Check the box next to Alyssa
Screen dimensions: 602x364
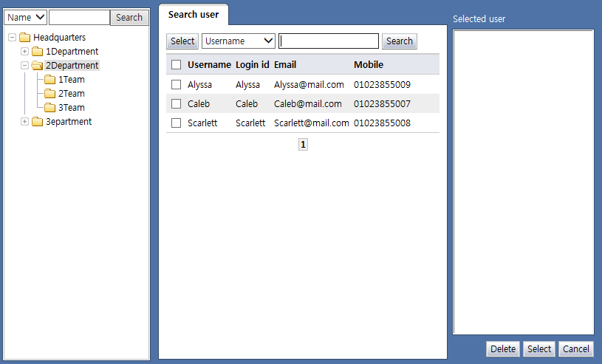(176, 85)
